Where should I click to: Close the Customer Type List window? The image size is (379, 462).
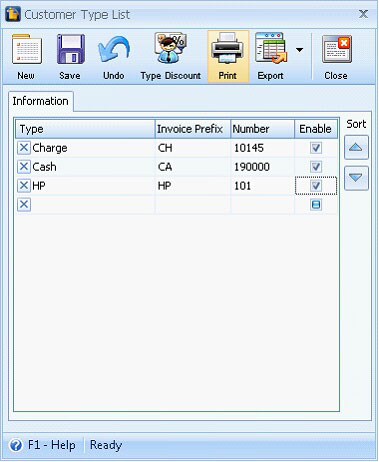pos(363,14)
